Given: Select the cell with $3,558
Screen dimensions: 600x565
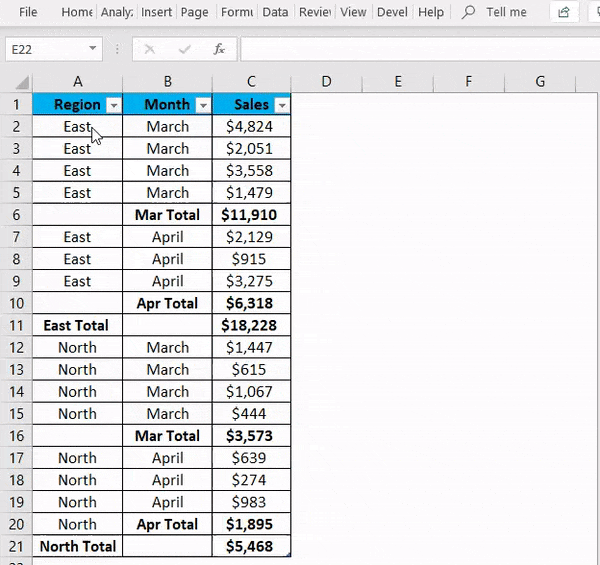Looking at the screenshot, I should 251,171.
